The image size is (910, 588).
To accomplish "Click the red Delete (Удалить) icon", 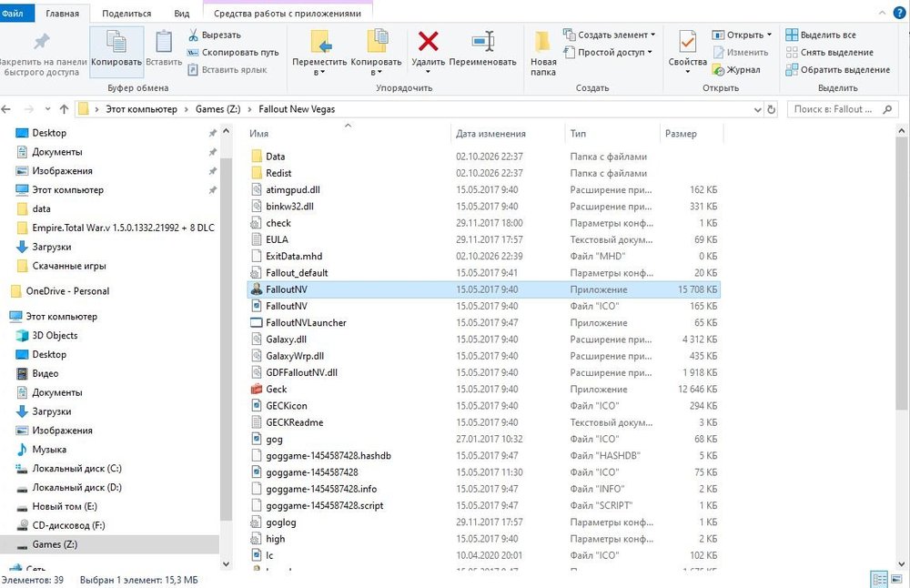I will pos(429,42).
